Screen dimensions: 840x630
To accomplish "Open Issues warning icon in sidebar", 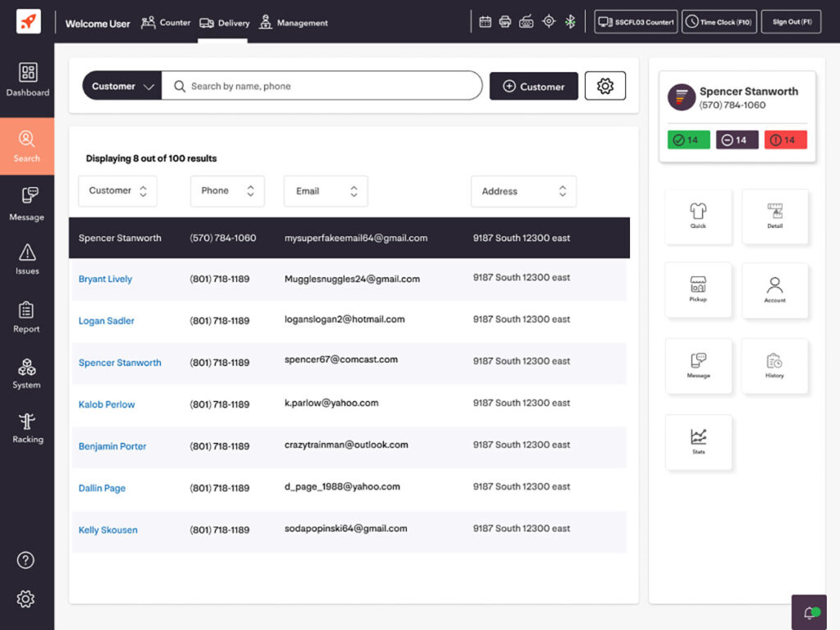I will coord(27,259).
